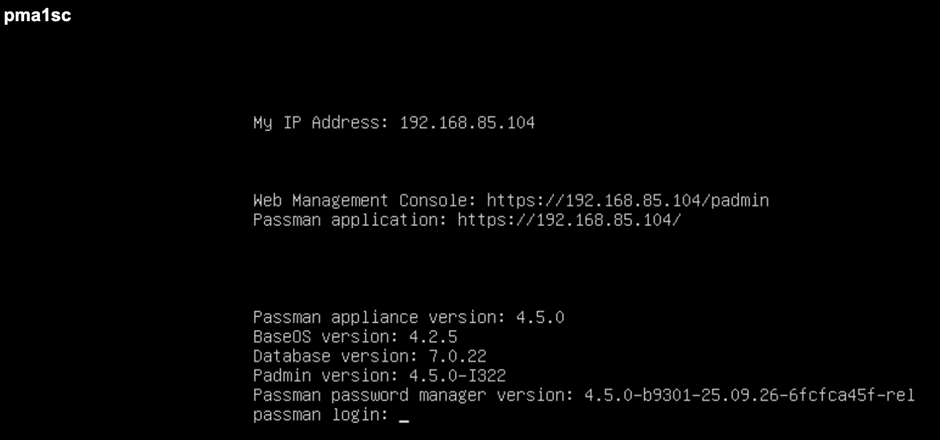
Task: Select the appliance version number 4.5.0
Action: [x=540, y=317]
